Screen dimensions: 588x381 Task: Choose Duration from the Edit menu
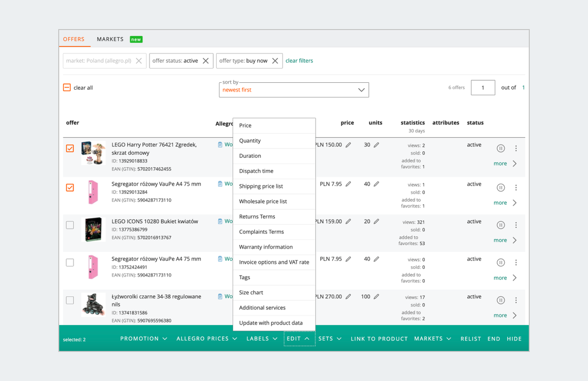click(274, 156)
